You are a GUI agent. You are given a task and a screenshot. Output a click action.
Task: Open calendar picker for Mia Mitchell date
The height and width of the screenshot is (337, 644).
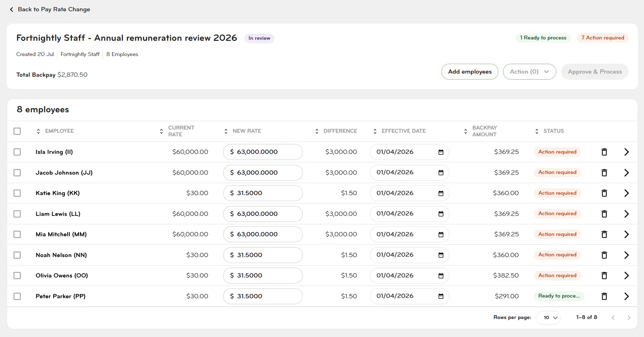click(441, 235)
